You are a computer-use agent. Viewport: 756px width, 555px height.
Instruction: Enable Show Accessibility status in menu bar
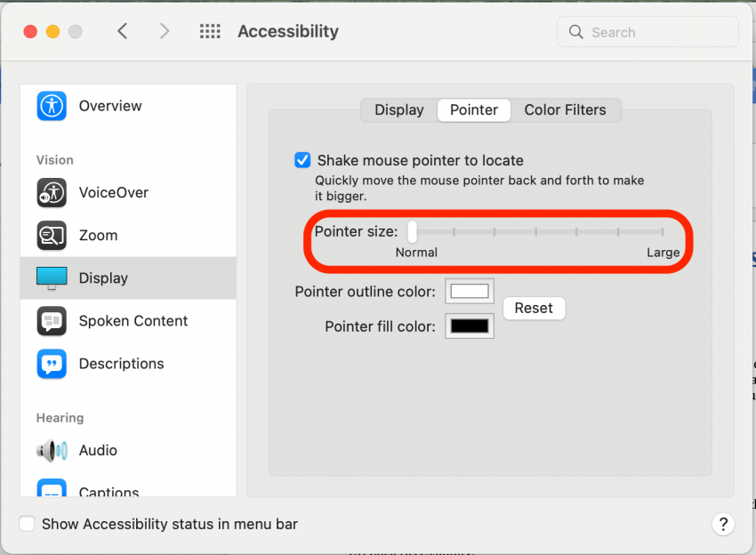tap(27, 524)
